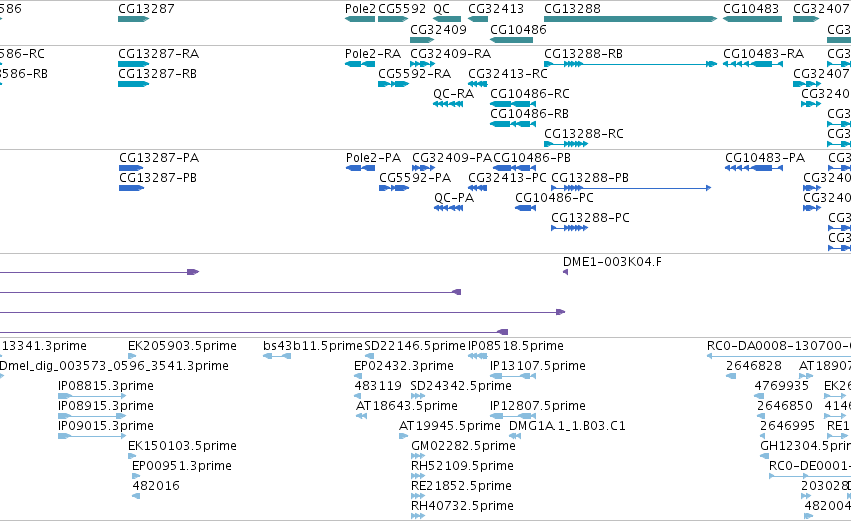851x521 pixels.
Task: Select the CG13288-PC protein label
Action: (x=590, y=218)
